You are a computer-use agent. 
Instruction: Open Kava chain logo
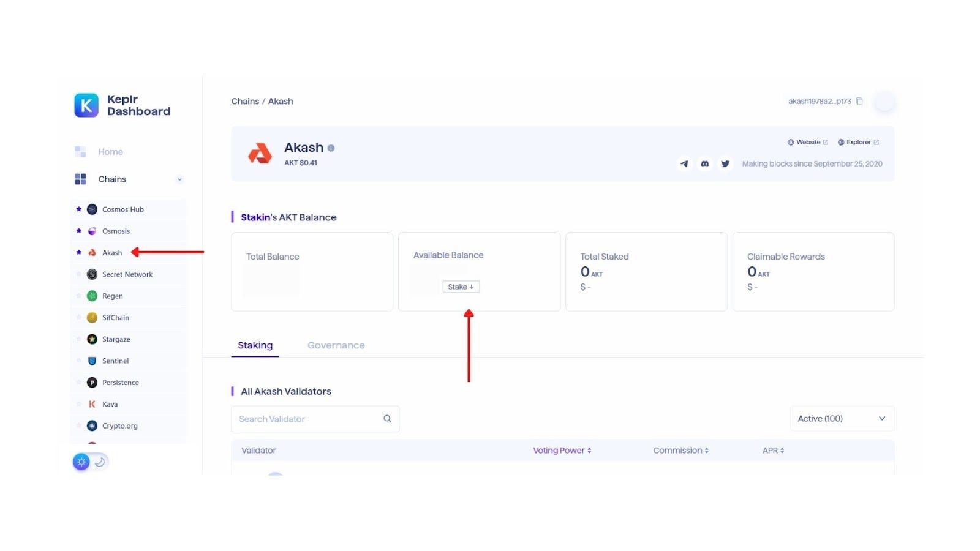point(92,404)
